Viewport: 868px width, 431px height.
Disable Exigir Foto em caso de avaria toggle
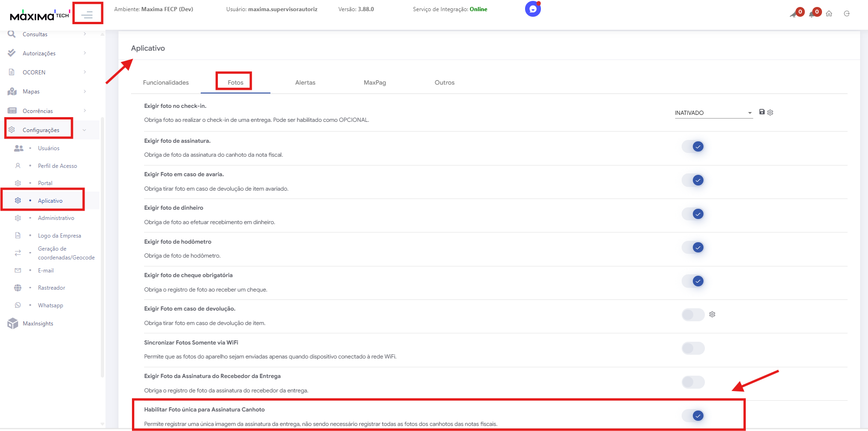click(x=693, y=180)
